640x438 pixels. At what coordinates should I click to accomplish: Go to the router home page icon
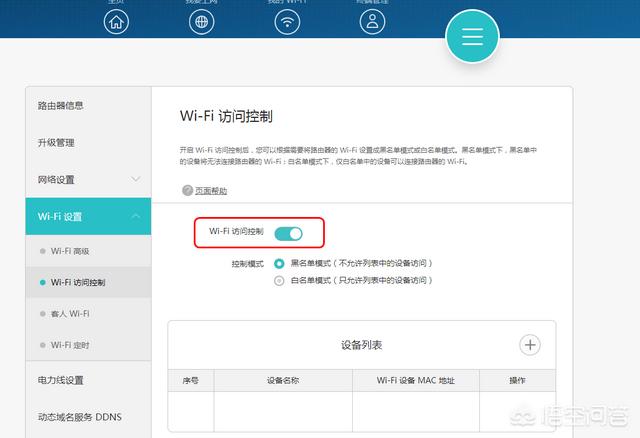pos(117,21)
